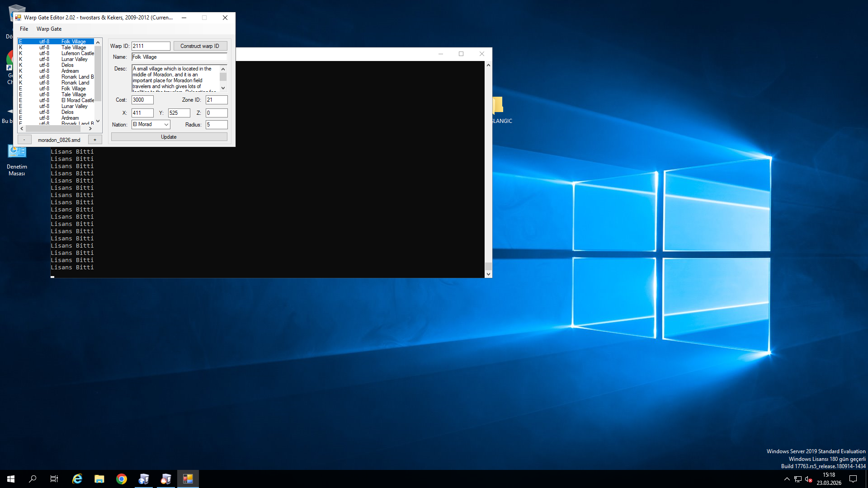Click the description box down arrow
Screen dimensions: 868x488
click(223, 88)
